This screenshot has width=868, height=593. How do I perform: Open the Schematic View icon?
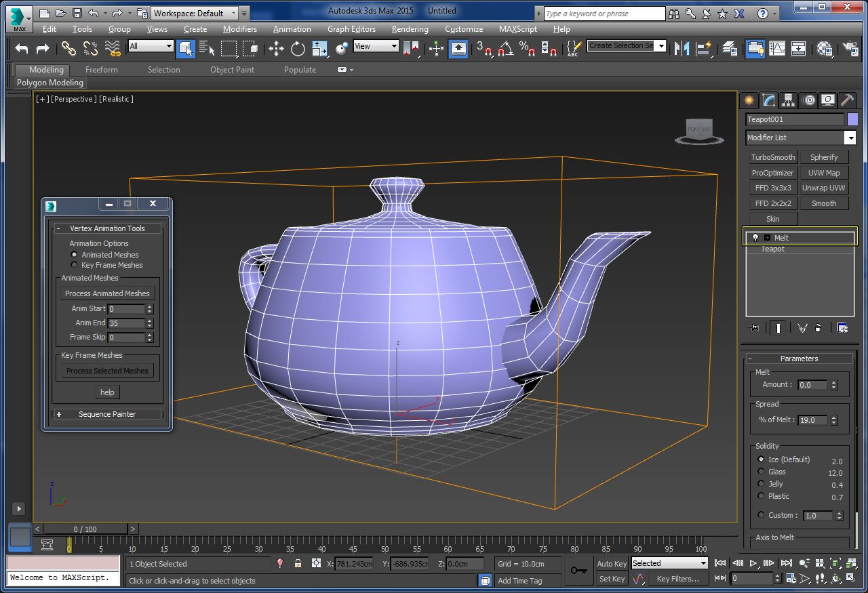[x=797, y=48]
